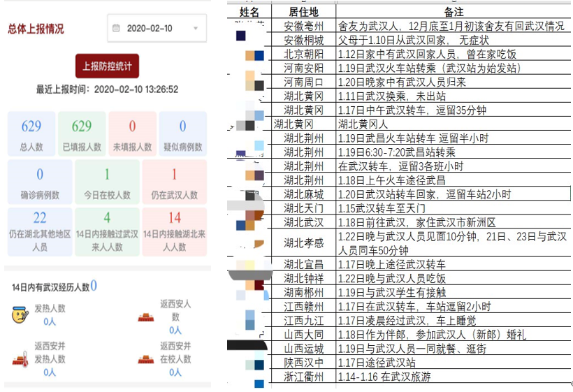Click the red gate icon beside 返西安并在校人数
573x392 pixels.
click(147, 359)
